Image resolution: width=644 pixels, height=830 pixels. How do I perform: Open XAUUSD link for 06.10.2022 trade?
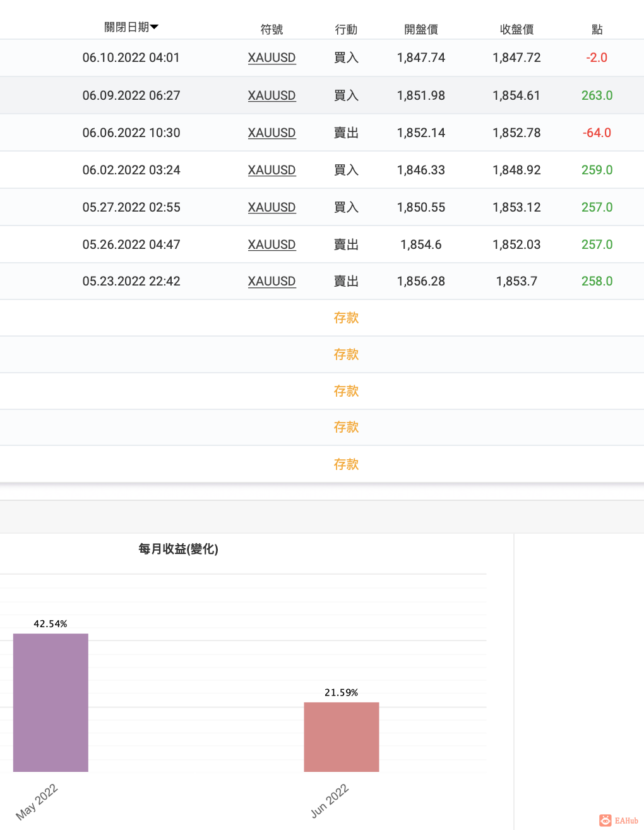coord(271,57)
